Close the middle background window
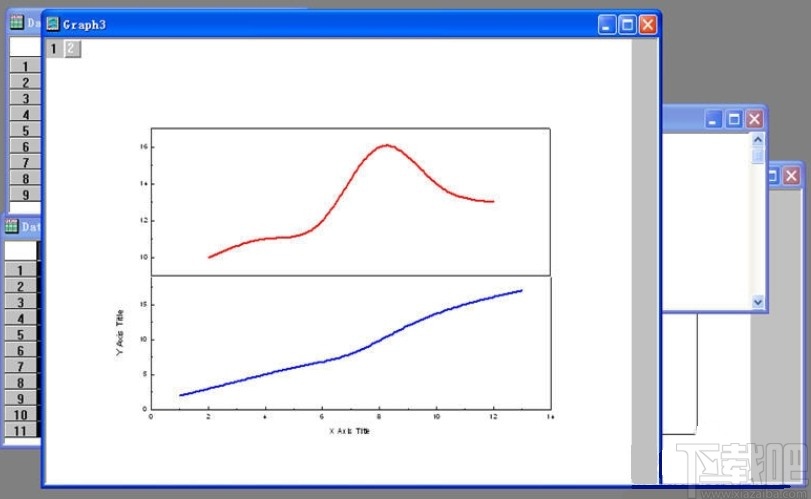Image resolution: width=811 pixels, height=499 pixels. (754, 119)
